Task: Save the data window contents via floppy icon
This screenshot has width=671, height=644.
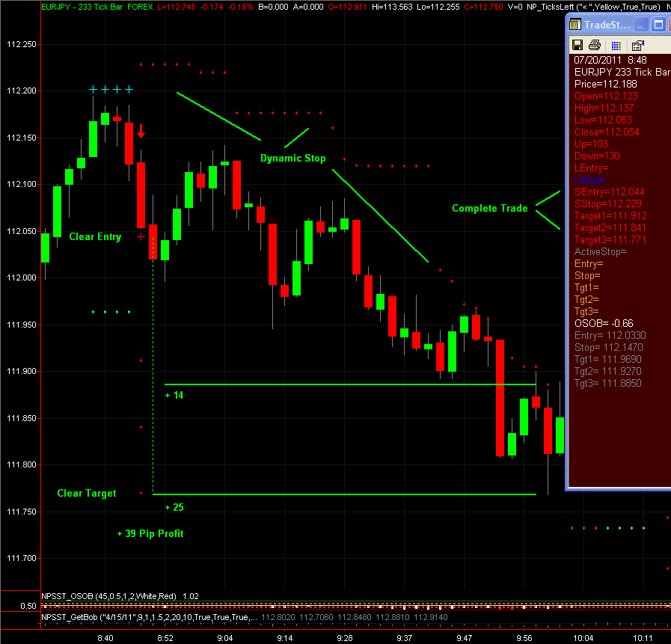Action: [577, 45]
